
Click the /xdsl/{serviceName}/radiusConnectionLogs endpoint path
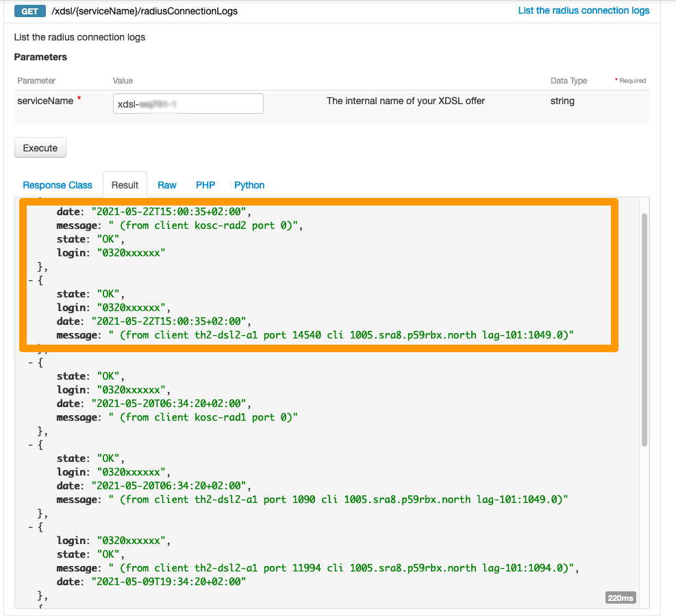tap(145, 11)
